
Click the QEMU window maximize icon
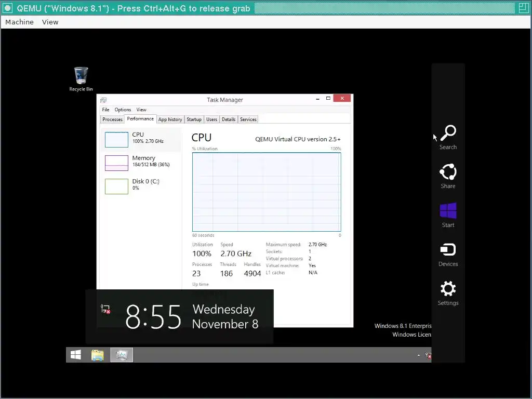pyautogui.click(x=524, y=8)
